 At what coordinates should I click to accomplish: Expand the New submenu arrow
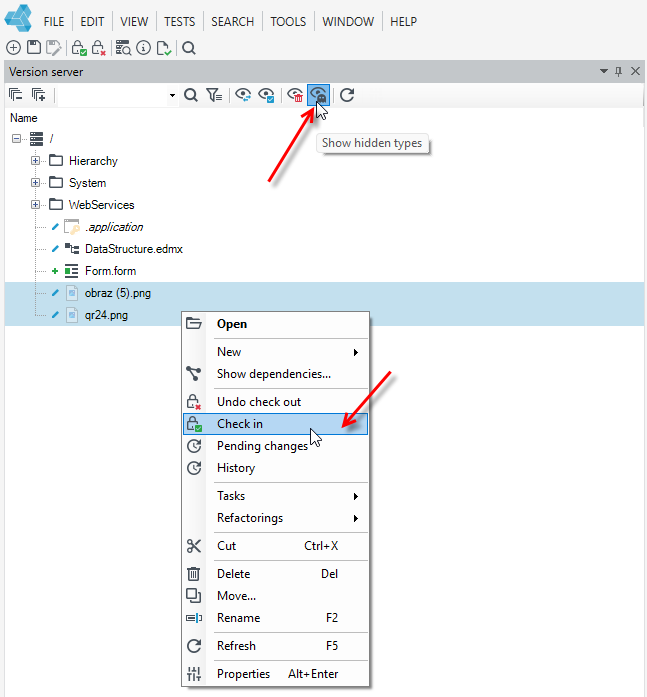coord(355,352)
